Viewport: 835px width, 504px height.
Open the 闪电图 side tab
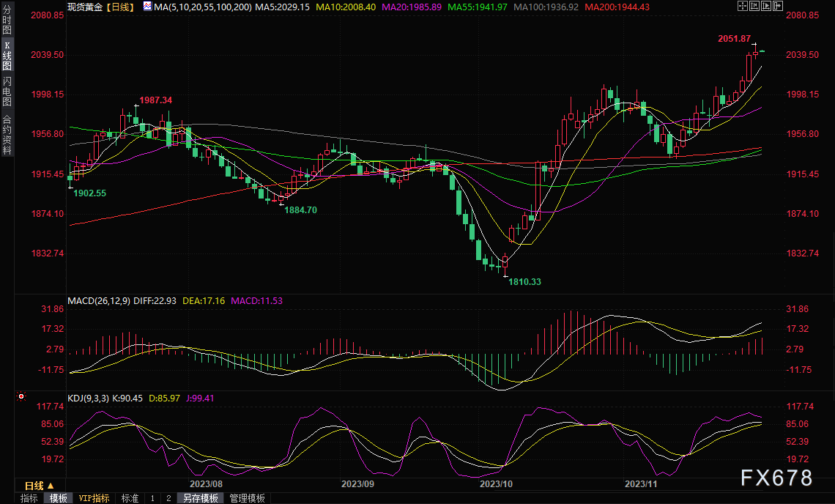7,91
